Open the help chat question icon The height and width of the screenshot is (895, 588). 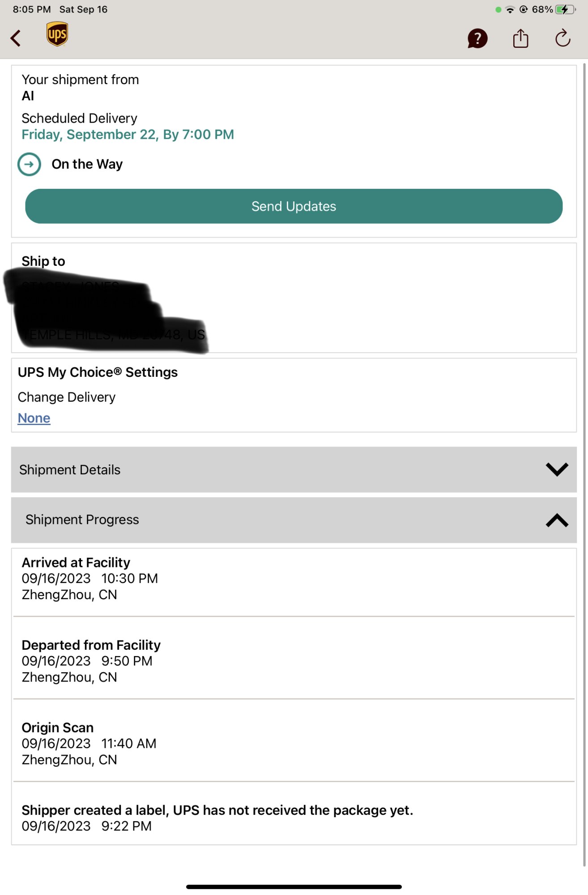(x=477, y=38)
